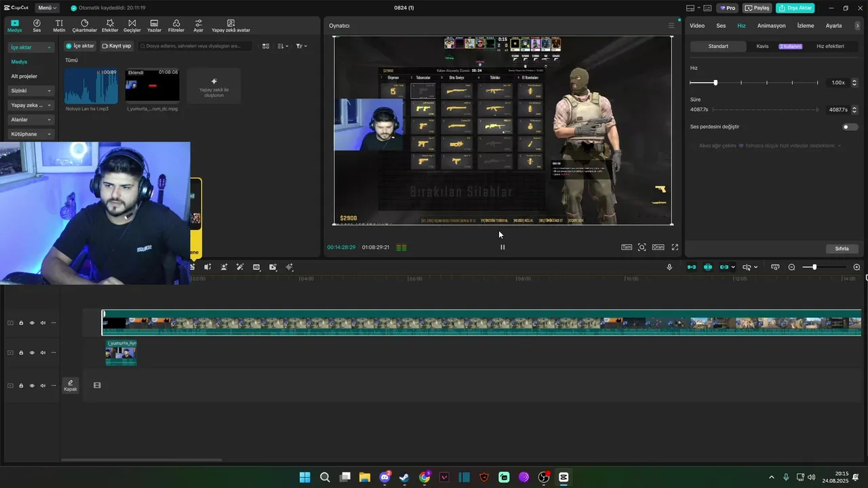
Task: Expand the Kütüphane sidebar section
Action: coord(31,134)
